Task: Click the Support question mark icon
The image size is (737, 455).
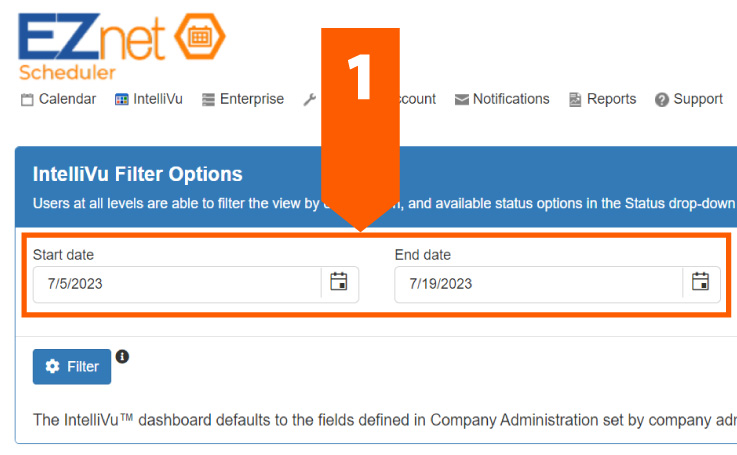Action: [x=661, y=100]
